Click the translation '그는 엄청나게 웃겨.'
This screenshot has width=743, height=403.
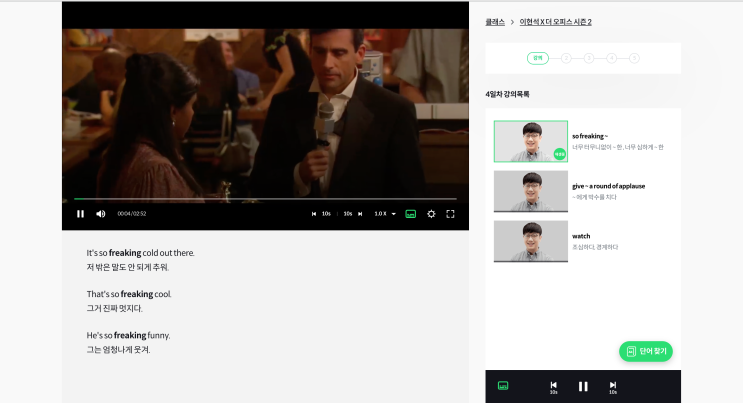pyautogui.click(x=118, y=349)
